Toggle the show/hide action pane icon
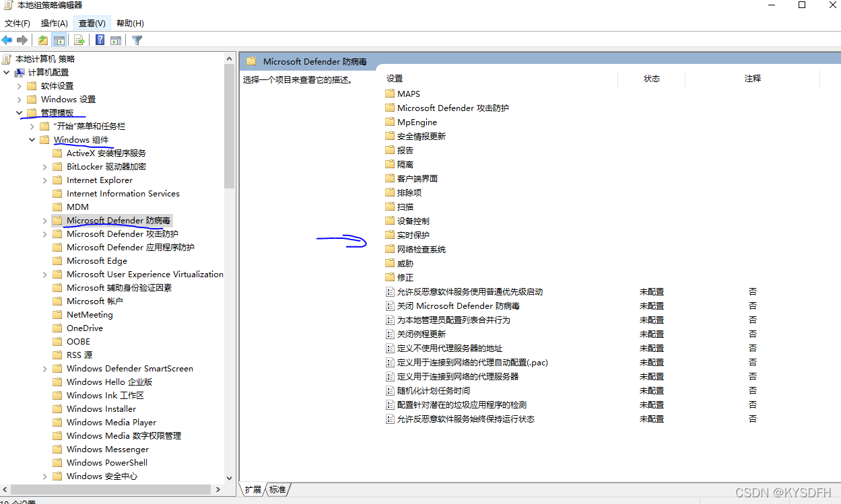841x504 pixels. [116, 40]
